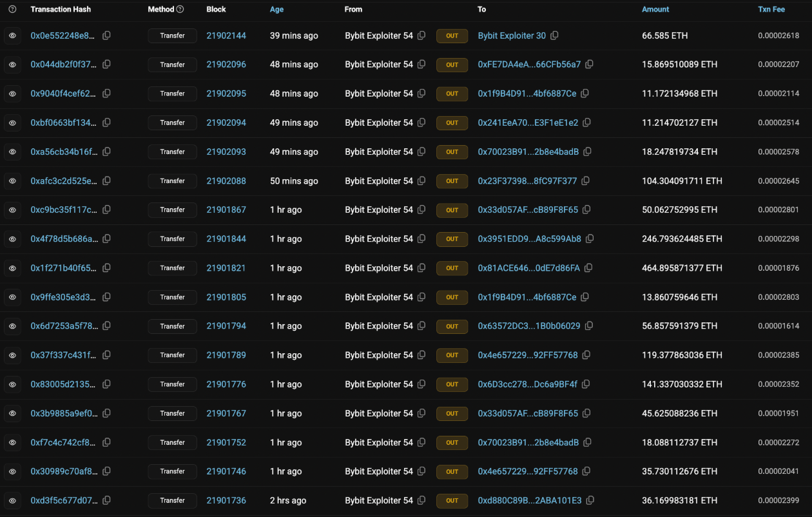The image size is (812, 517).
Task: Select the age text 39 mins ago
Action: point(294,35)
